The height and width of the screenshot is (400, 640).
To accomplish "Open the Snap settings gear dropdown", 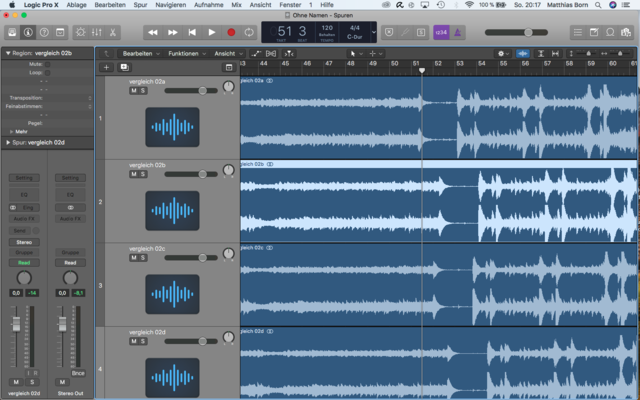I will click(503, 53).
